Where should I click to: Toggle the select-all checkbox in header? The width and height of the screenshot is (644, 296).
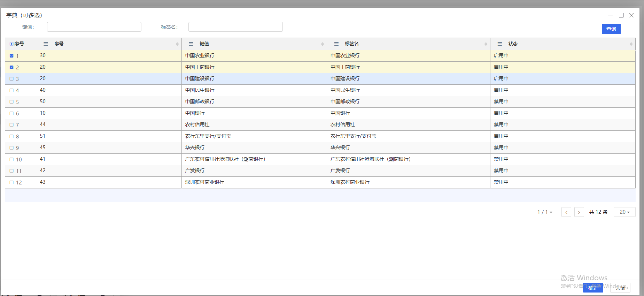(x=11, y=44)
